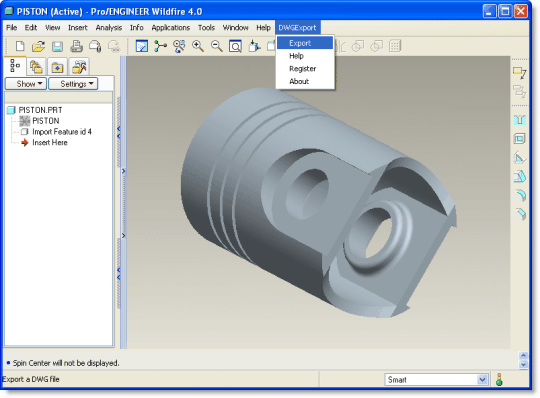The height and width of the screenshot is (398, 540).
Task: Select the Hole tool icon
Action: pyautogui.click(x=519, y=120)
